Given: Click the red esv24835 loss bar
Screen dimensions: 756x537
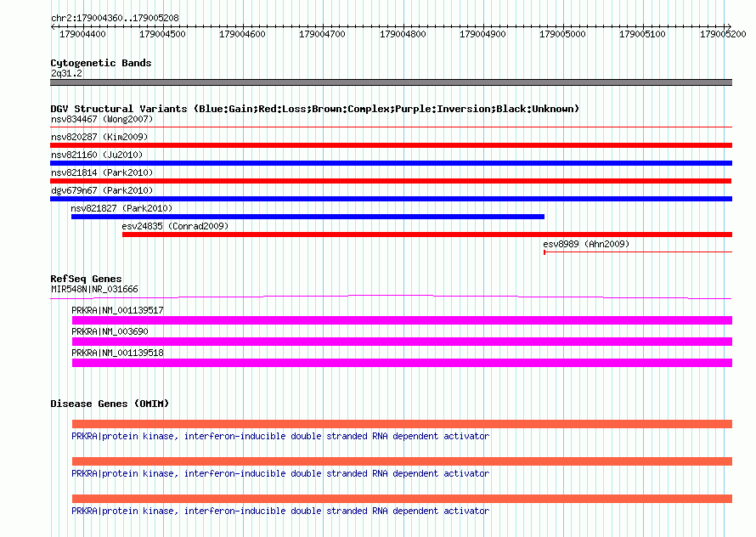Looking at the screenshot, I should click(x=427, y=235).
